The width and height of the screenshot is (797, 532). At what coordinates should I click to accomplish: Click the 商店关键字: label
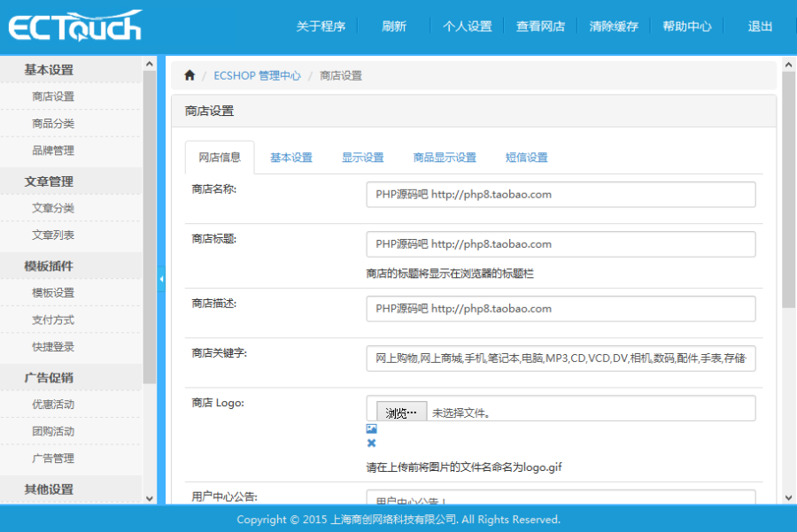point(219,353)
